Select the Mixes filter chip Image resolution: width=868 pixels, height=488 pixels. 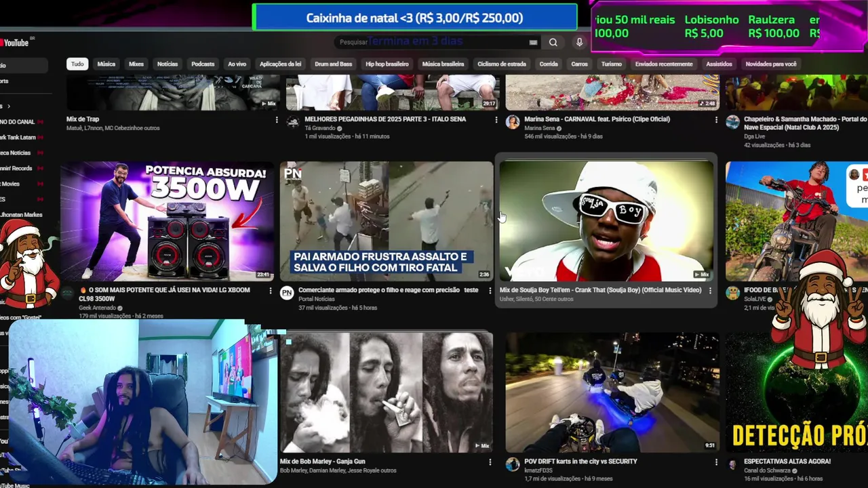point(136,64)
